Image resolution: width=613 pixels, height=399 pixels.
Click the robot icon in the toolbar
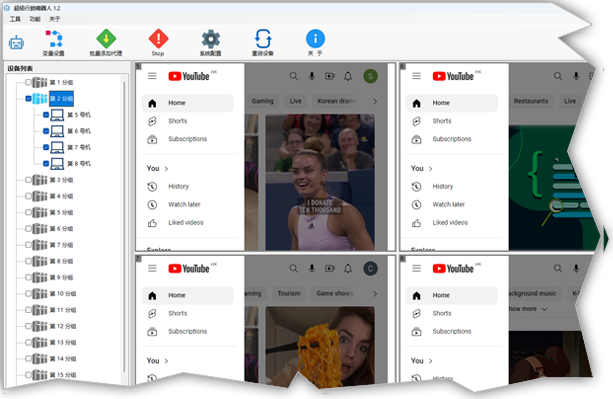pos(16,42)
